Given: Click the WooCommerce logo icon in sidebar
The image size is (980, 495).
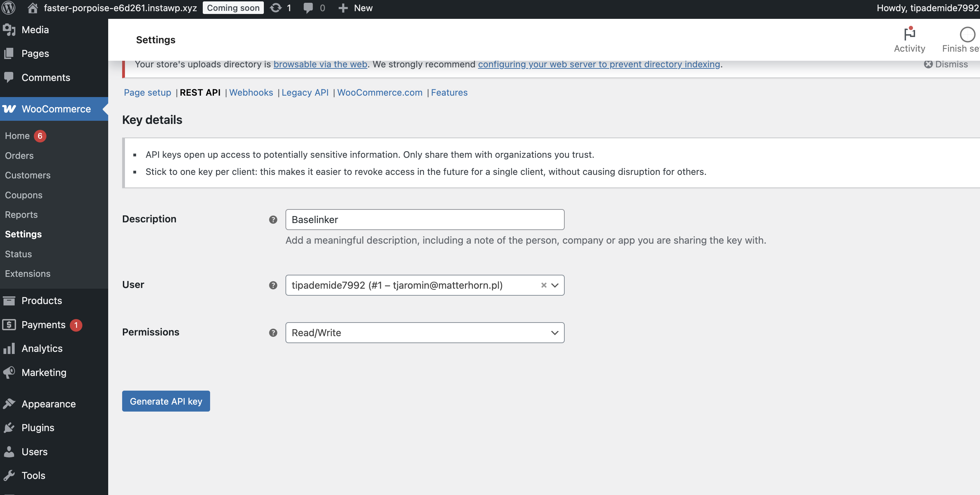Looking at the screenshot, I should click(x=9, y=109).
